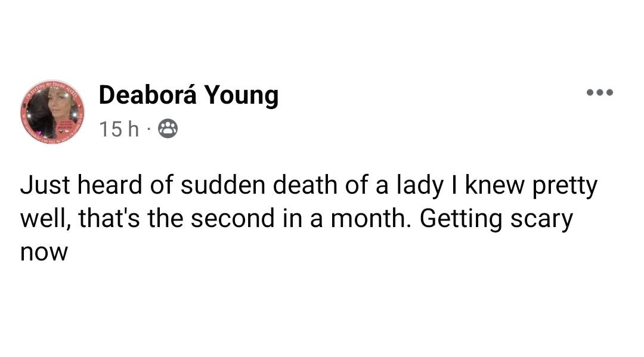This screenshot has width=644, height=357.
Task: Click the 15 h post timestamp
Action: click(x=119, y=129)
